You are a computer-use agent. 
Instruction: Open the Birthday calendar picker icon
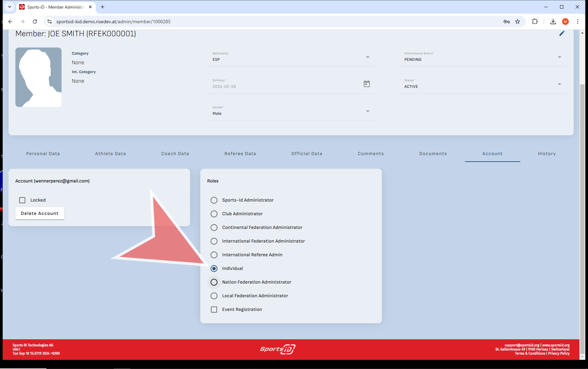[x=366, y=84]
